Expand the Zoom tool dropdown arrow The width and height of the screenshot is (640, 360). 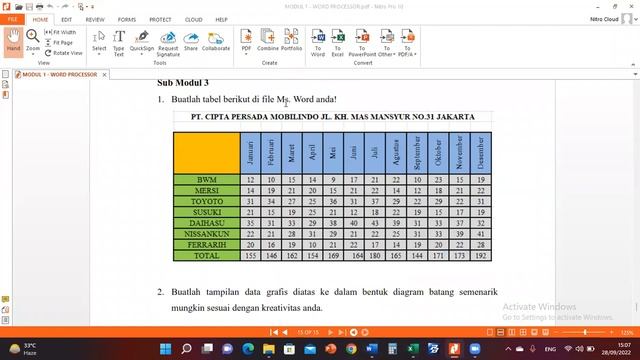point(33,54)
